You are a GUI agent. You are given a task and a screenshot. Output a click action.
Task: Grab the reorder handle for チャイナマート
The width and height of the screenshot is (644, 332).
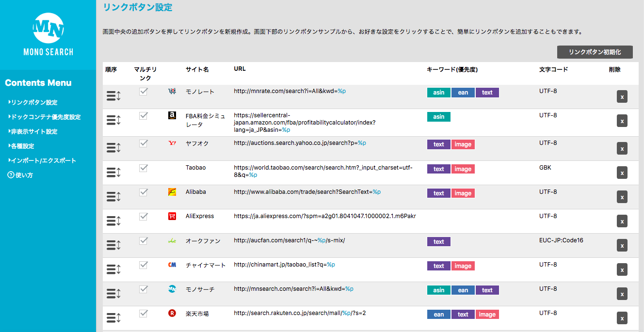coord(113,269)
